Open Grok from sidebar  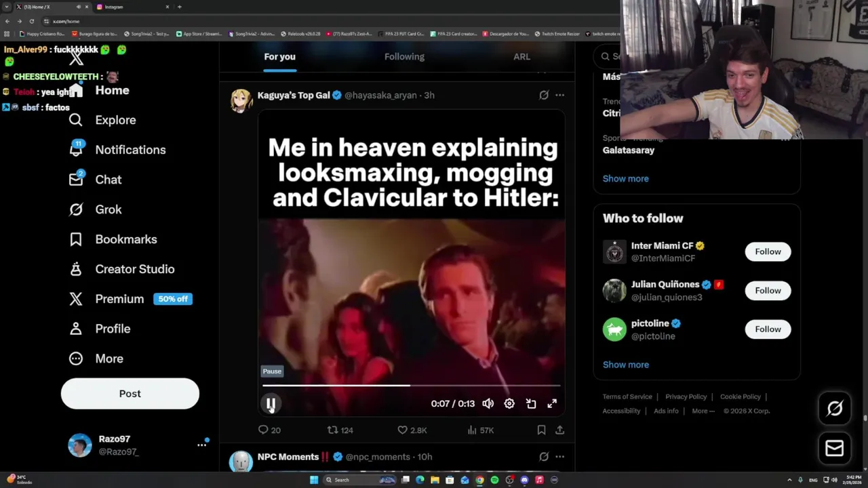(96, 209)
